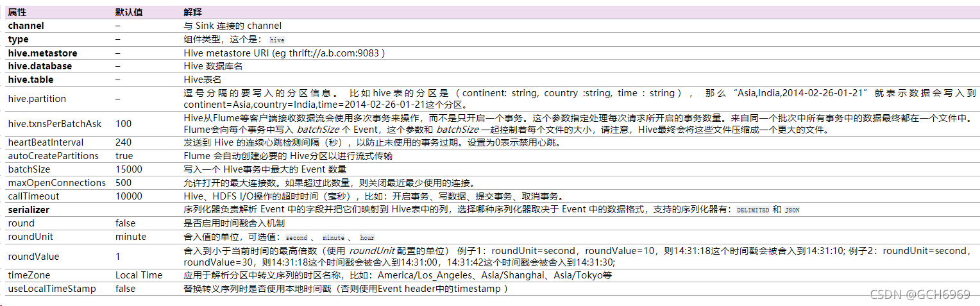Click the roundValue description with 14:31:18 examples
This screenshot has height=306, width=980.
[580, 257]
